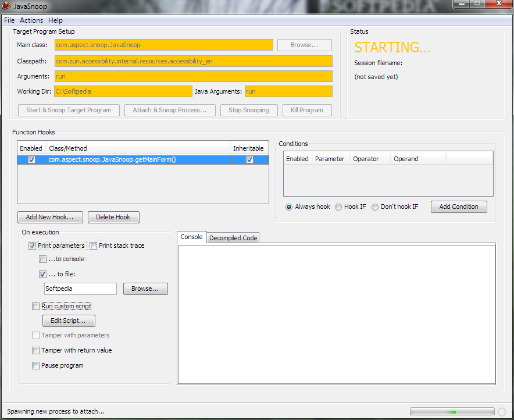Click the Working Dir field

pyautogui.click(x=123, y=91)
